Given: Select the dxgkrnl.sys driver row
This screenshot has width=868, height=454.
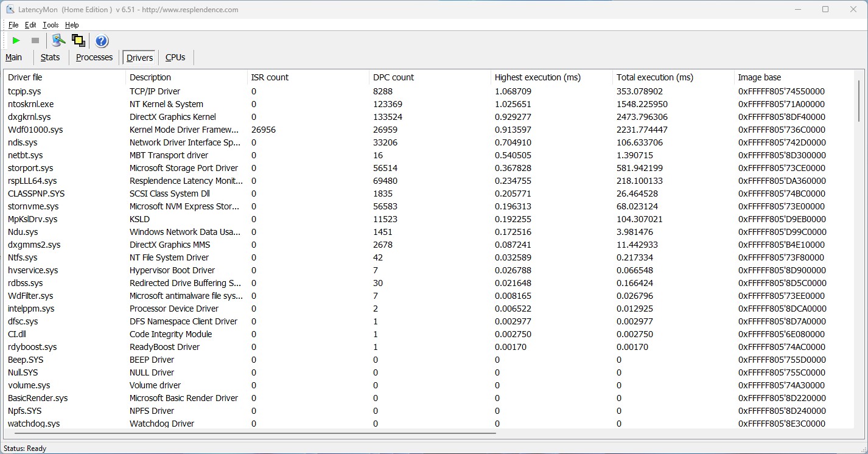Looking at the screenshot, I should [29, 117].
